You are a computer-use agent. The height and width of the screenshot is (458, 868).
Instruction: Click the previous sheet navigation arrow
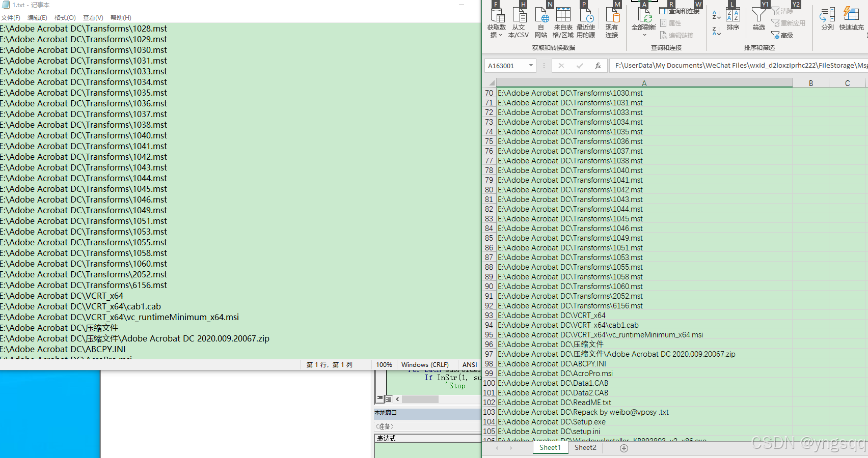[497, 448]
